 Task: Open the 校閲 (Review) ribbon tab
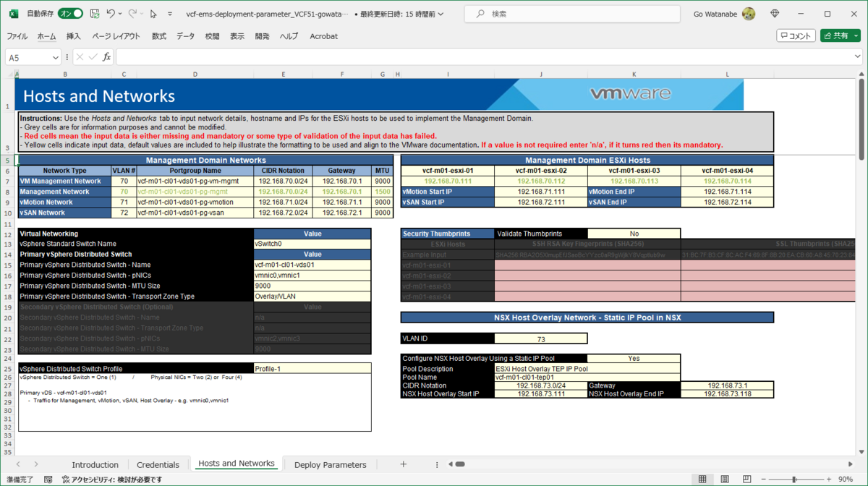213,36
